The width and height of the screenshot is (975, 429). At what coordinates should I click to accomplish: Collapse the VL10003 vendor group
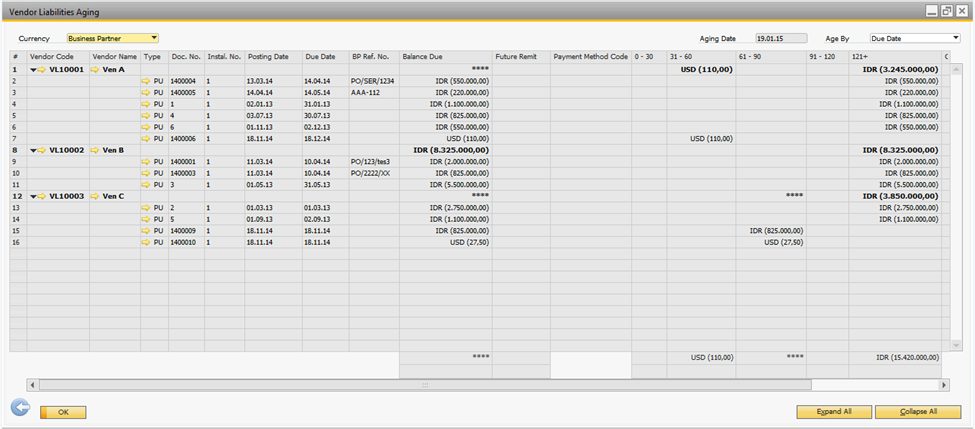33,196
